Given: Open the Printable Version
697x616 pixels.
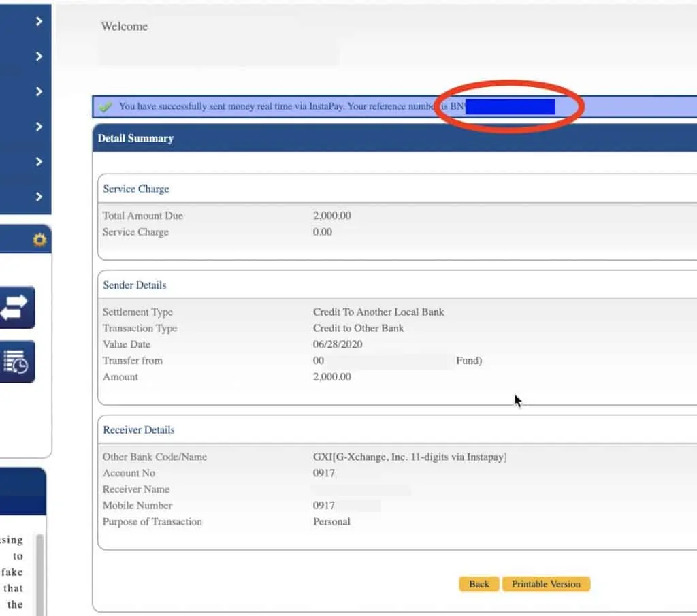Looking at the screenshot, I should coord(546,584).
